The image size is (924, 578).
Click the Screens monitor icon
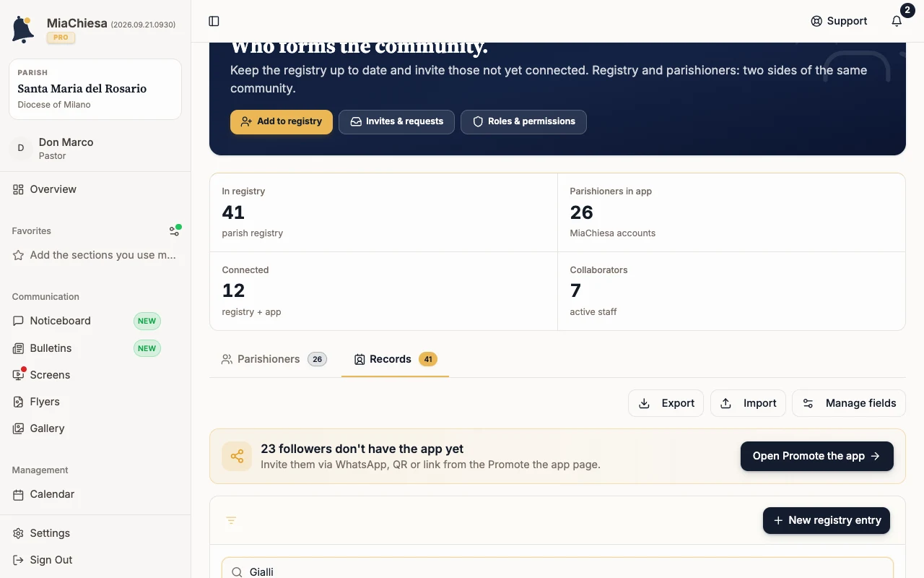(x=18, y=375)
